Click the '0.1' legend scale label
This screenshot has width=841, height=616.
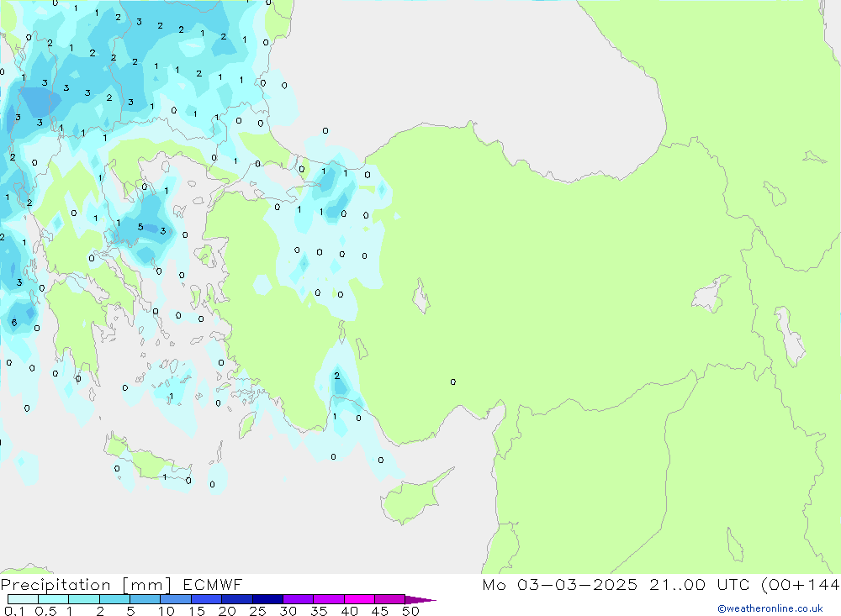point(14,611)
